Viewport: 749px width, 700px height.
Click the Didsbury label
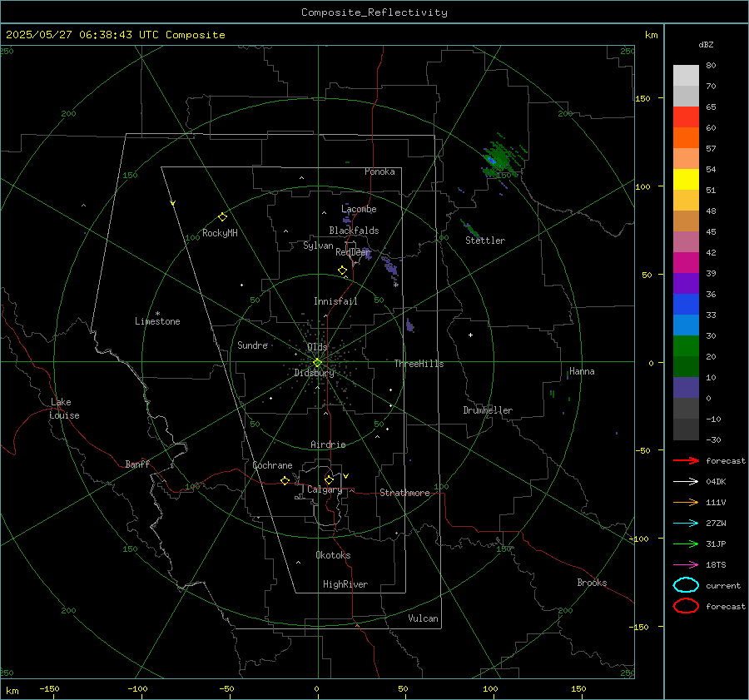click(314, 373)
